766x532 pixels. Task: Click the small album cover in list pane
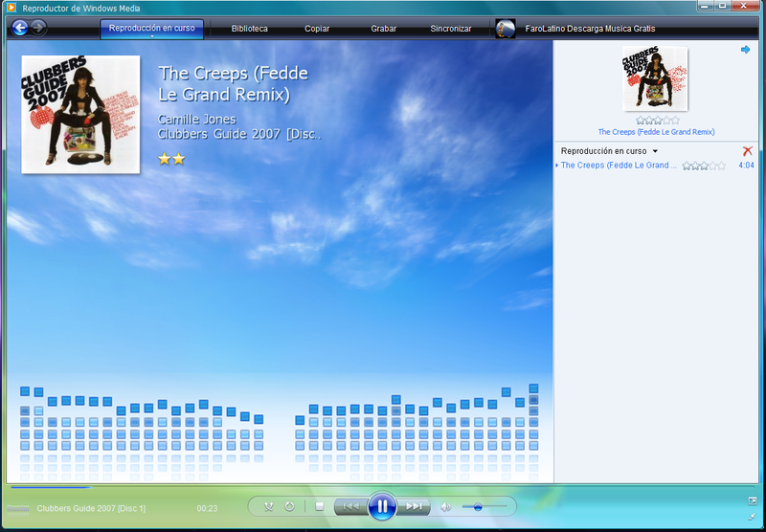click(655, 78)
